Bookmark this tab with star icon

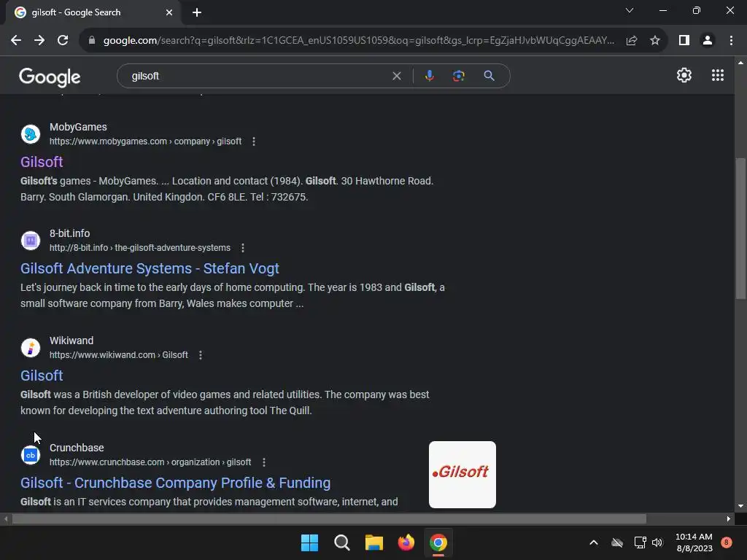655,41
